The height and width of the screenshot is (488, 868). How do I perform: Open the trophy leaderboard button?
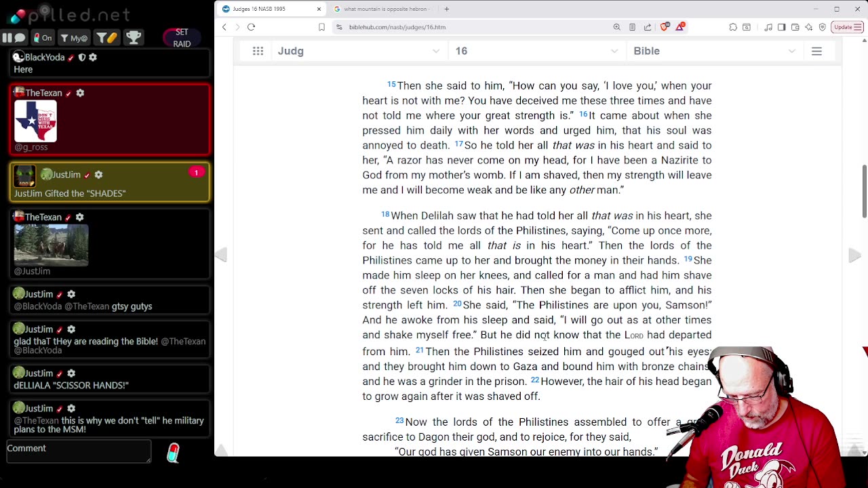pos(134,38)
